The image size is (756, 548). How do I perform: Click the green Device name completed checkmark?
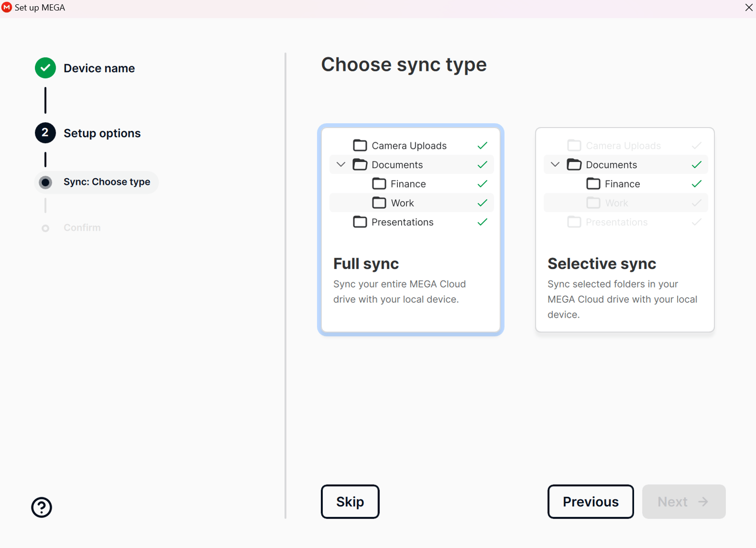click(x=45, y=68)
